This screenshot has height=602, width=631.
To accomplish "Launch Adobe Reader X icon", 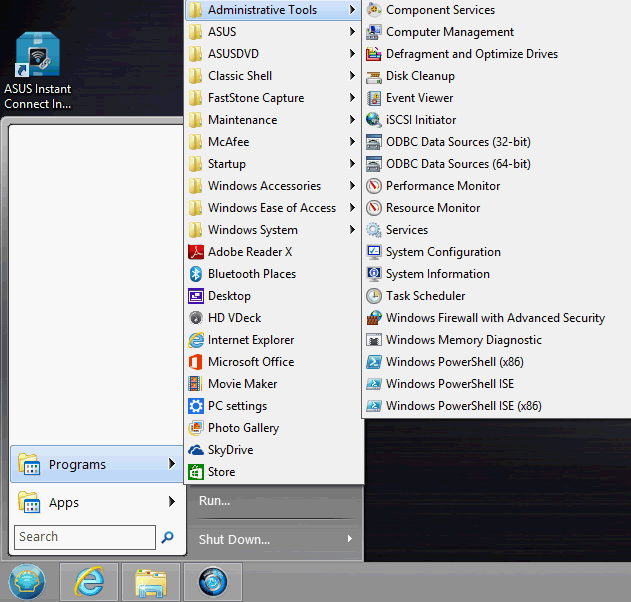I will pos(196,252).
